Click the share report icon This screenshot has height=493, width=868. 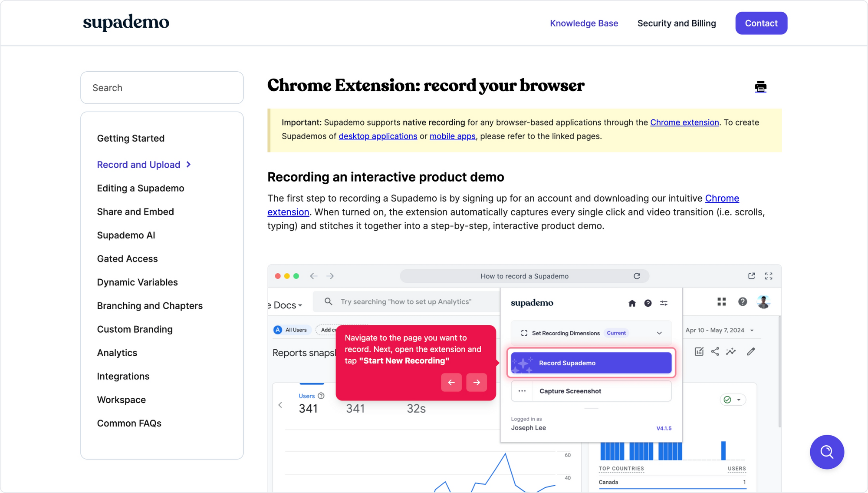click(x=715, y=351)
